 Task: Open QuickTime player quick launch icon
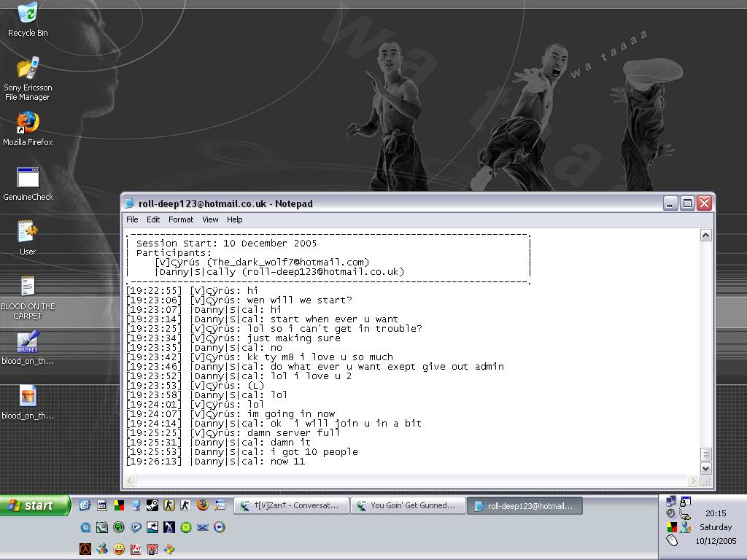point(86,527)
